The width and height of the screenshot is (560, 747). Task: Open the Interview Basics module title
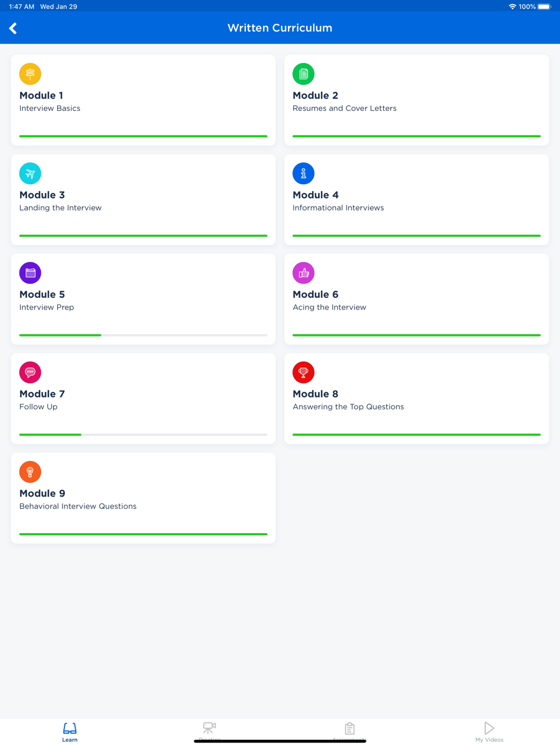coord(50,109)
